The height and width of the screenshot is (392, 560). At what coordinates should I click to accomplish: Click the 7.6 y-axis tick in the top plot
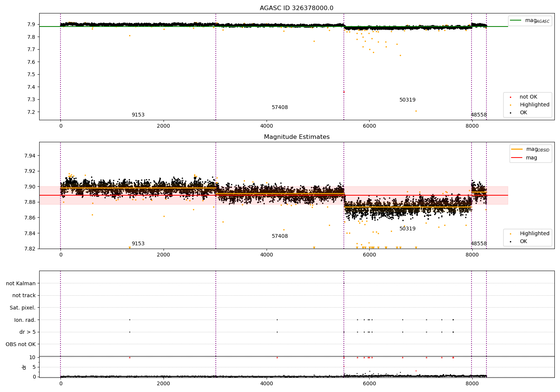tap(31, 62)
